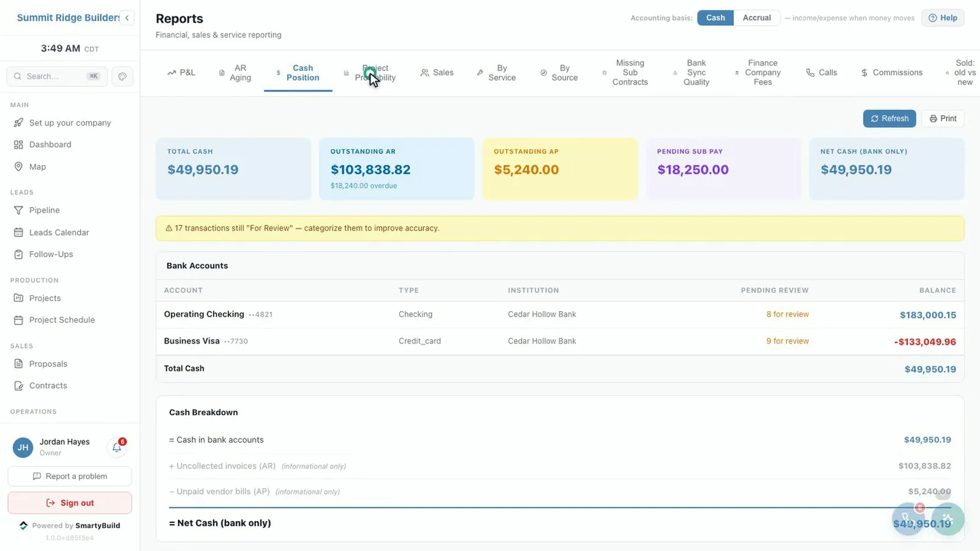Viewport: 980px width, 551px height.
Task: Click the Search input field
Action: click(x=58, y=77)
